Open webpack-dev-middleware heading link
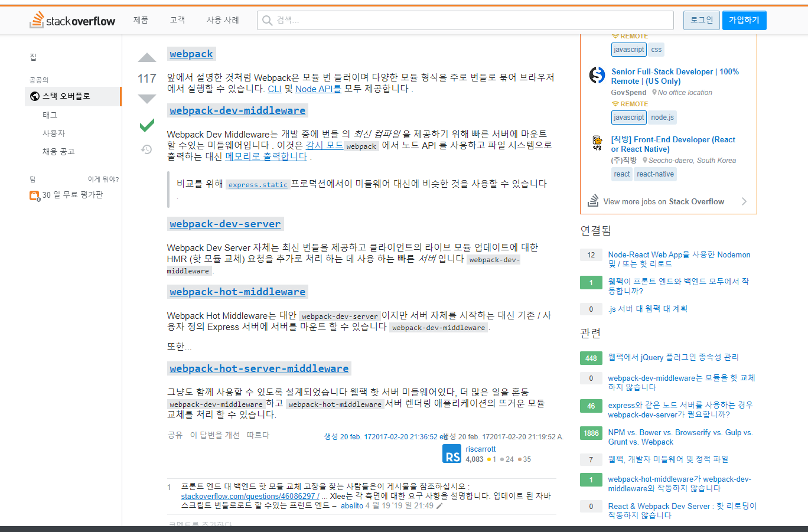Screen dimensions: 808x532 tap(237, 110)
